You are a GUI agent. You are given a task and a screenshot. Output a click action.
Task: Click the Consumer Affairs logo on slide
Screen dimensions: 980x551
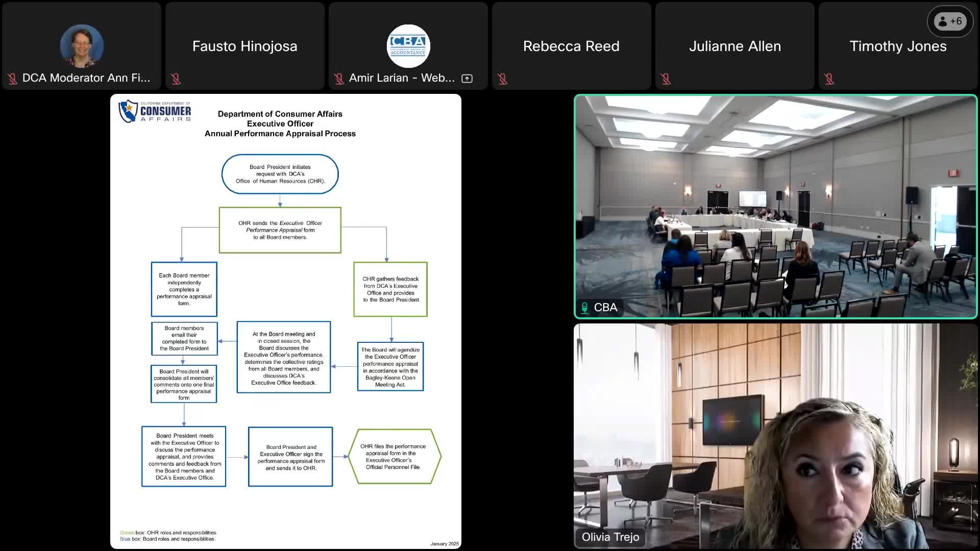pyautogui.click(x=155, y=111)
